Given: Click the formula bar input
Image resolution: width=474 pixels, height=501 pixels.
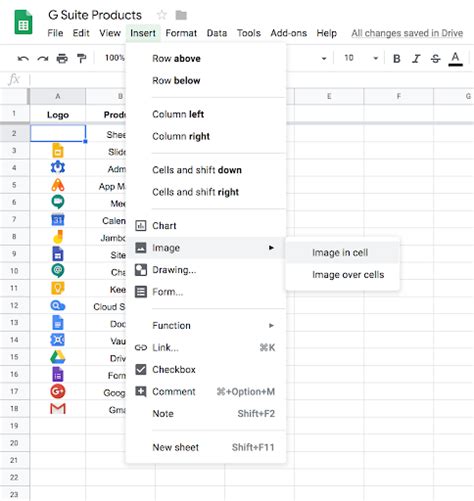Looking at the screenshot, I should (x=252, y=80).
